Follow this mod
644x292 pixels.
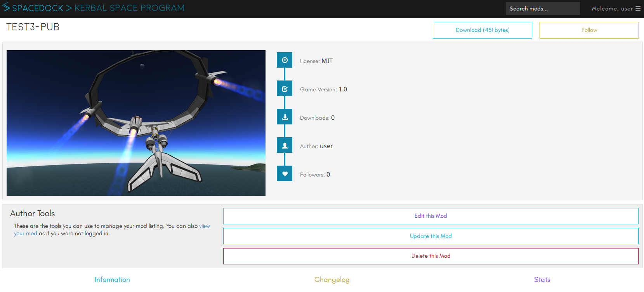point(589,30)
